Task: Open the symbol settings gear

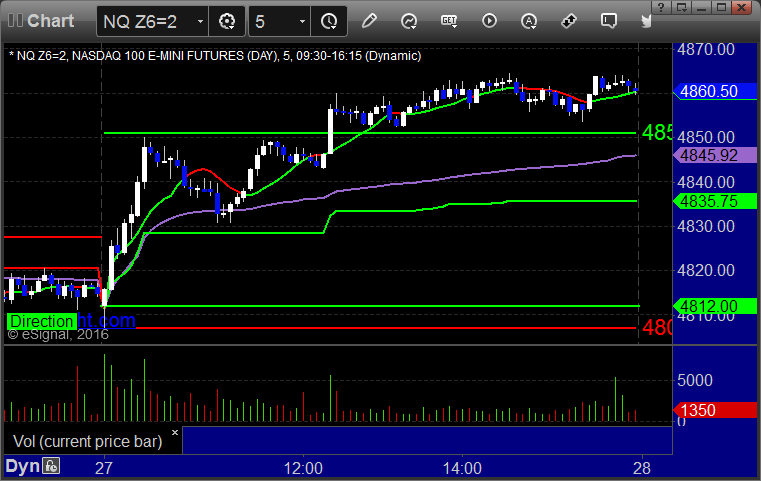Action: pyautogui.click(x=227, y=21)
